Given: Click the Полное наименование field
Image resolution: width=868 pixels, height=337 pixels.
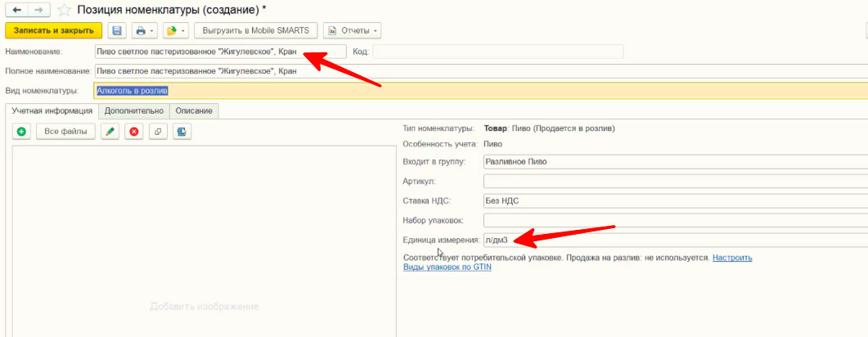Looking at the screenshot, I should 481,71.
